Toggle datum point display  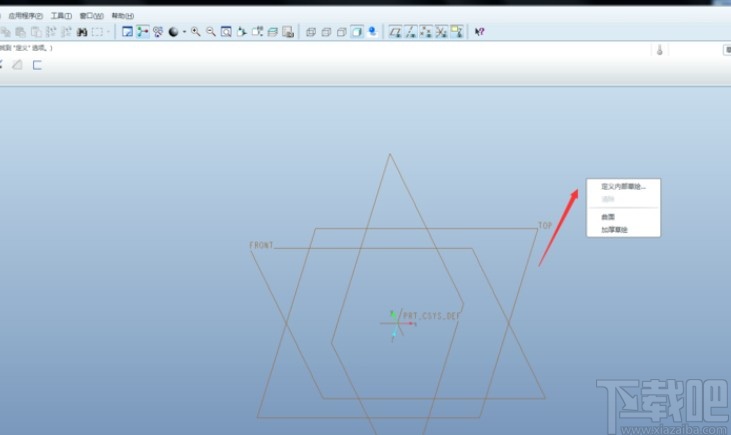click(x=426, y=32)
